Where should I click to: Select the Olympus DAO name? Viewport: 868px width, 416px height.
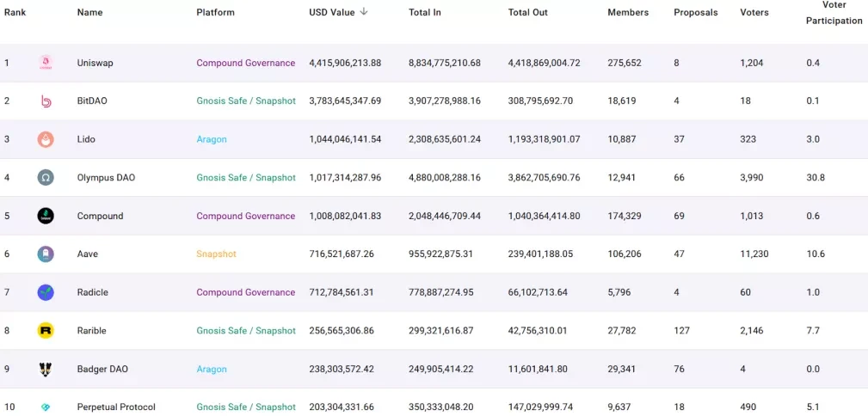[107, 178]
